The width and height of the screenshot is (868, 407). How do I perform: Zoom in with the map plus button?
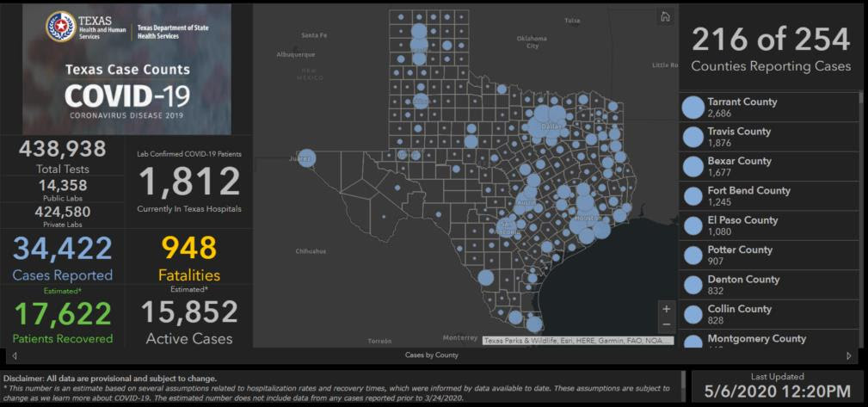666,308
